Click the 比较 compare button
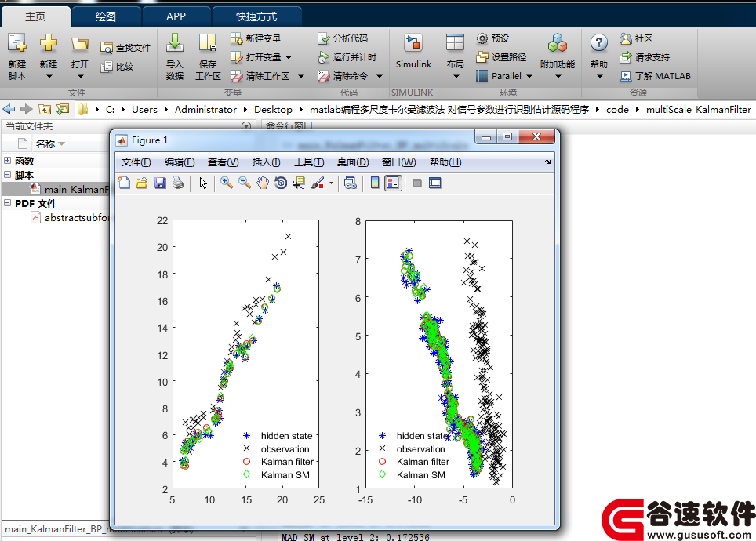The height and width of the screenshot is (541, 756). pos(117,67)
